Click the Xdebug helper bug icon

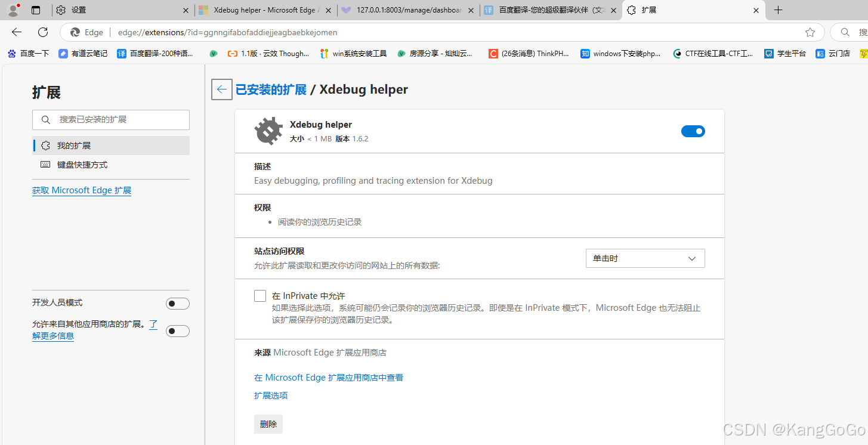point(268,131)
